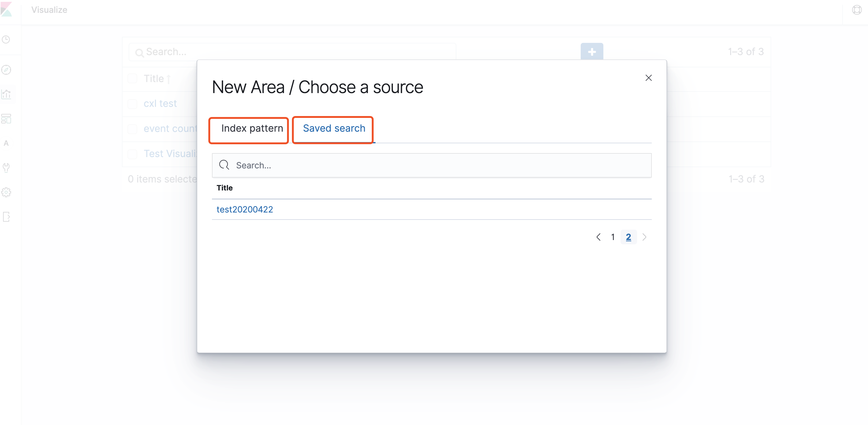Open Dev Tools wrench icon in sidebar
This screenshot has height=425, width=868.
tap(6, 168)
